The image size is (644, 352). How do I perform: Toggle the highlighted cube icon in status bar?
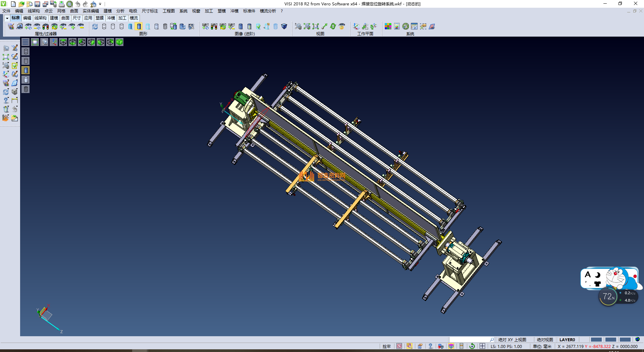tap(451, 346)
